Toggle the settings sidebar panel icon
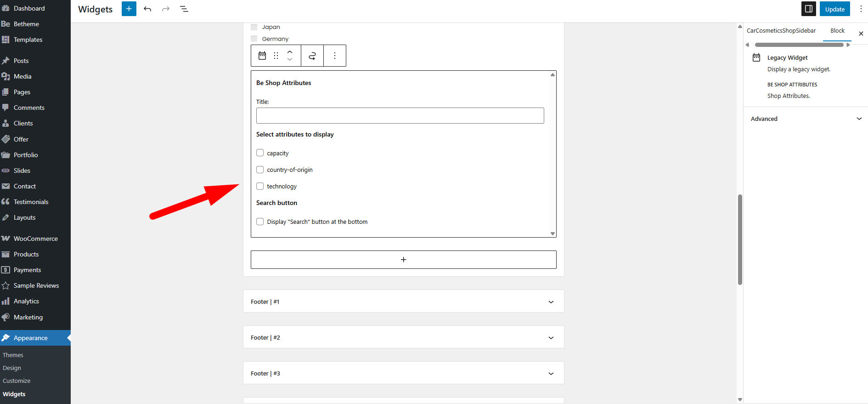 (808, 9)
